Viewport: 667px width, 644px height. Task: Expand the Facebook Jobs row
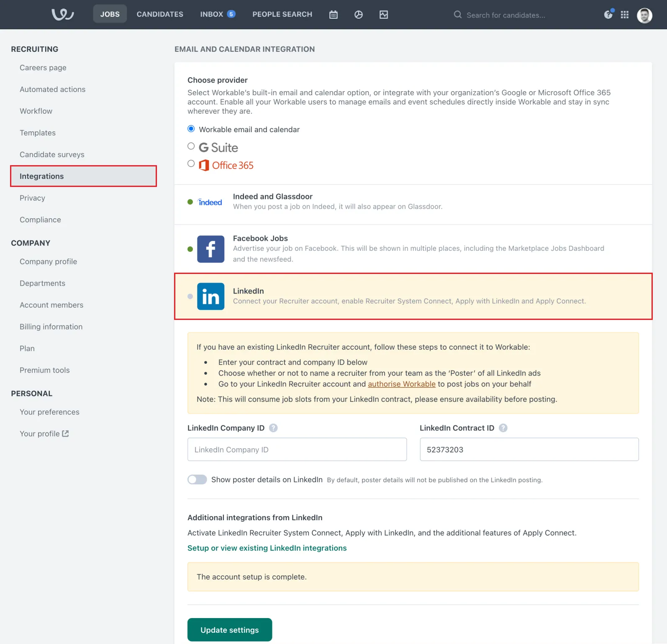[x=413, y=249]
